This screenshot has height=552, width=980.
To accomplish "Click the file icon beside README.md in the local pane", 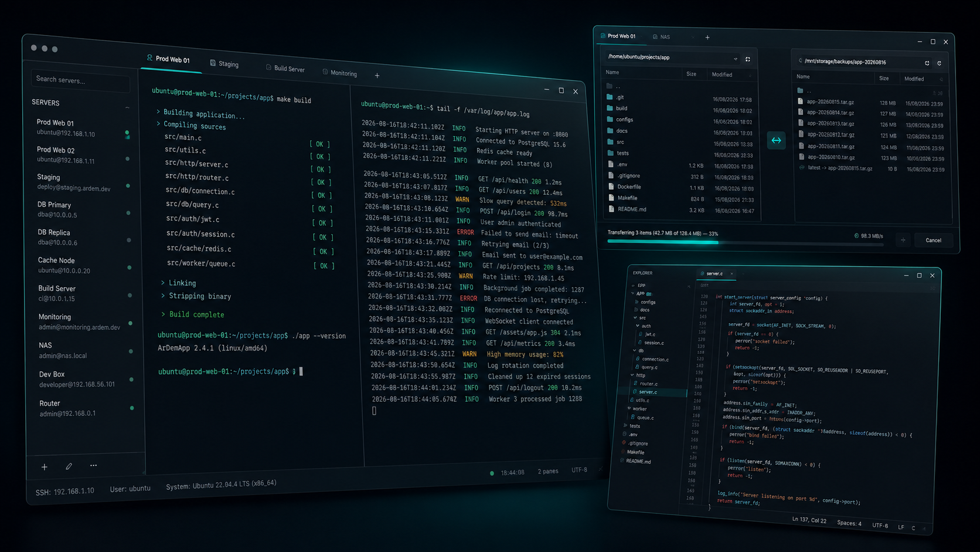I will pyautogui.click(x=612, y=209).
